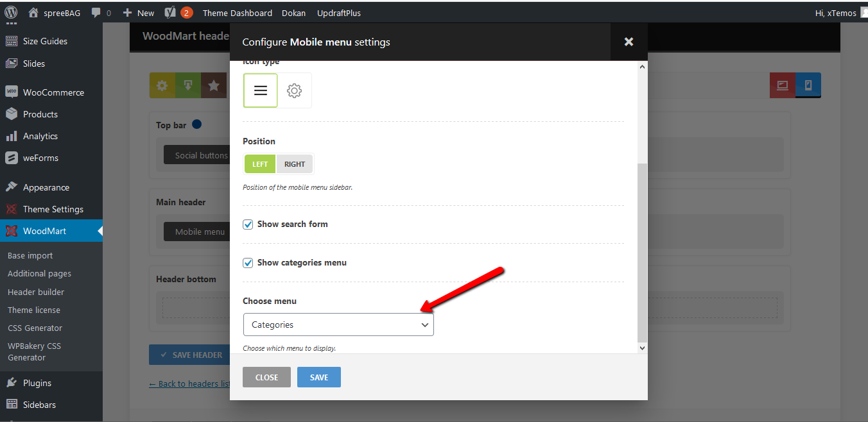The height and width of the screenshot is (422, 868).
Task: Click the SAVE HEADER button
Action: point(189,355)
